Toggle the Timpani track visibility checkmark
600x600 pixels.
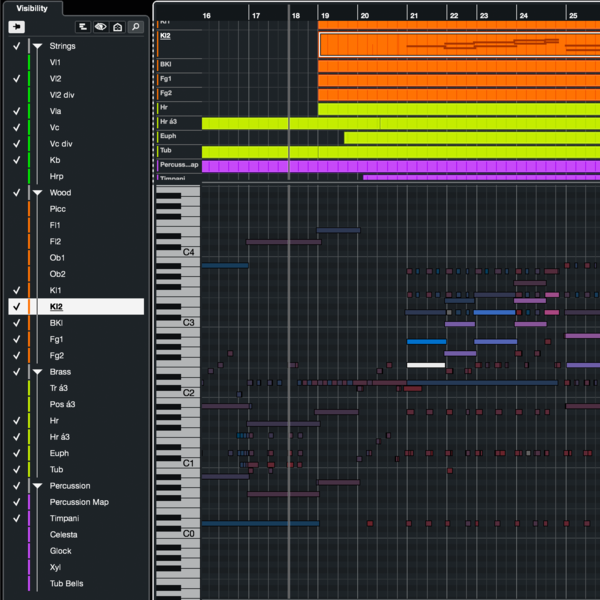click(16, 518)
